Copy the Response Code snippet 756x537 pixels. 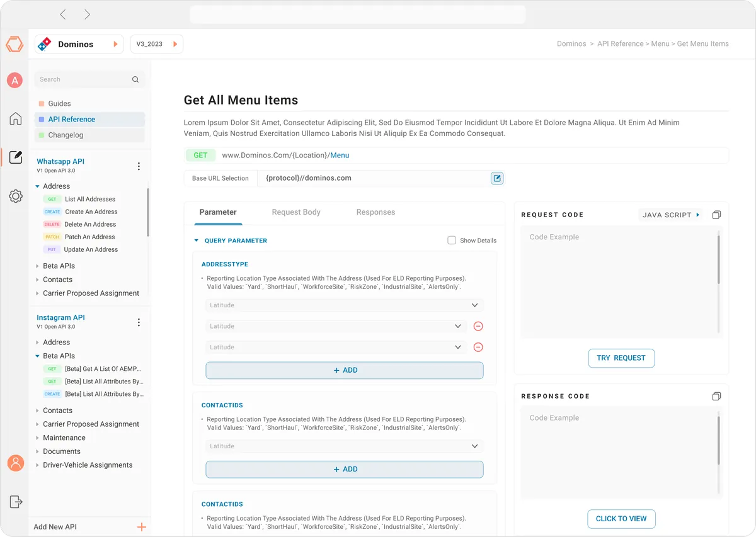coord(716,397)
